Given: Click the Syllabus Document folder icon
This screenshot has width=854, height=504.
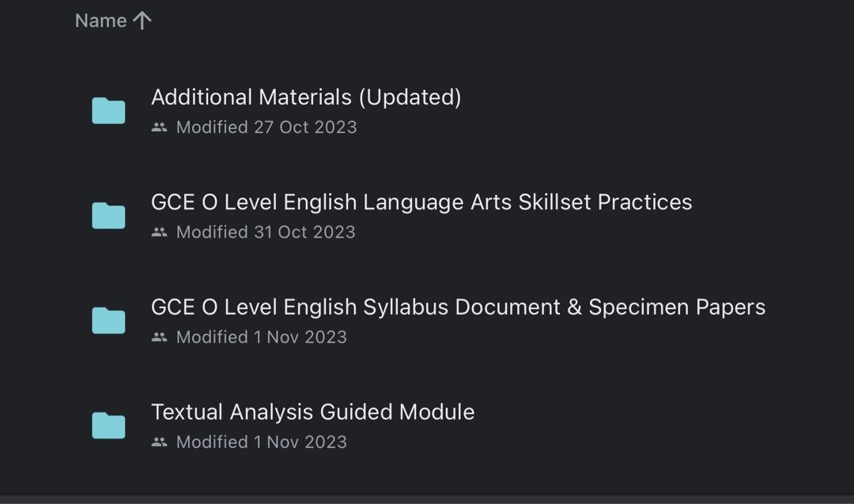Looking at the screenshot, I should click(108, 320).
